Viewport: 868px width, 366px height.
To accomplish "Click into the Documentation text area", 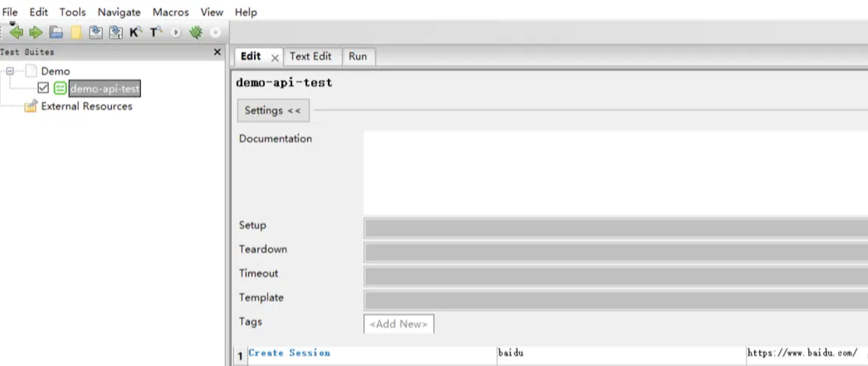I will pyautogui.click(x=616, y=173).
